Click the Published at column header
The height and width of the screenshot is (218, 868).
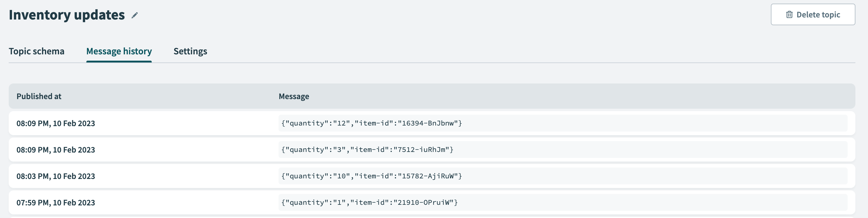(x=39, y=96)
